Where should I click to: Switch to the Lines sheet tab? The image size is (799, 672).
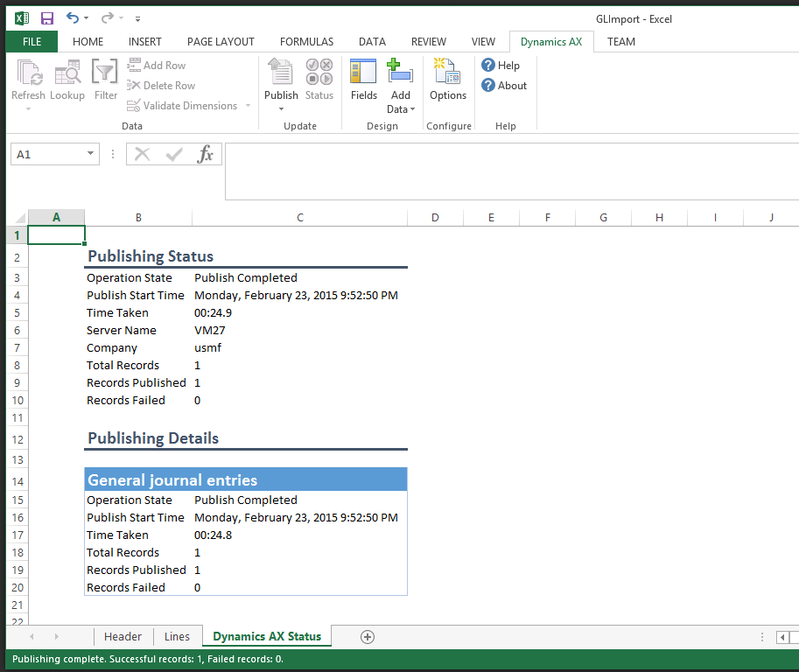click(177, 636)
